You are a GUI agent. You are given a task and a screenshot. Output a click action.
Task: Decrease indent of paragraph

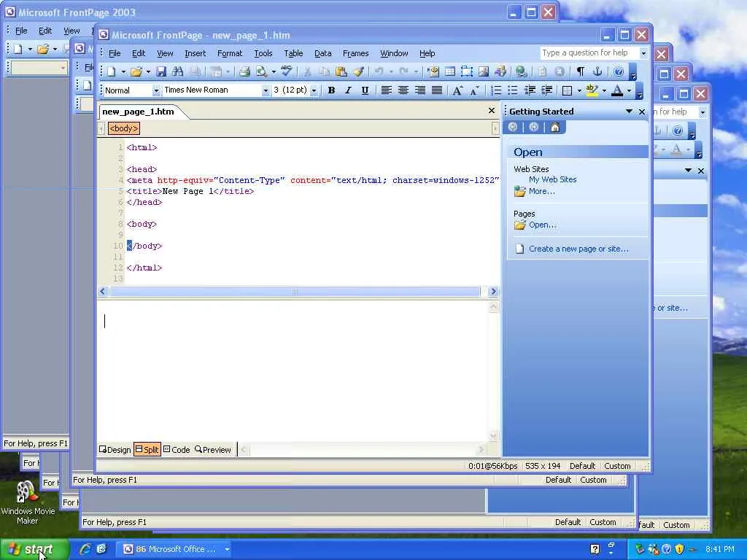530,90
